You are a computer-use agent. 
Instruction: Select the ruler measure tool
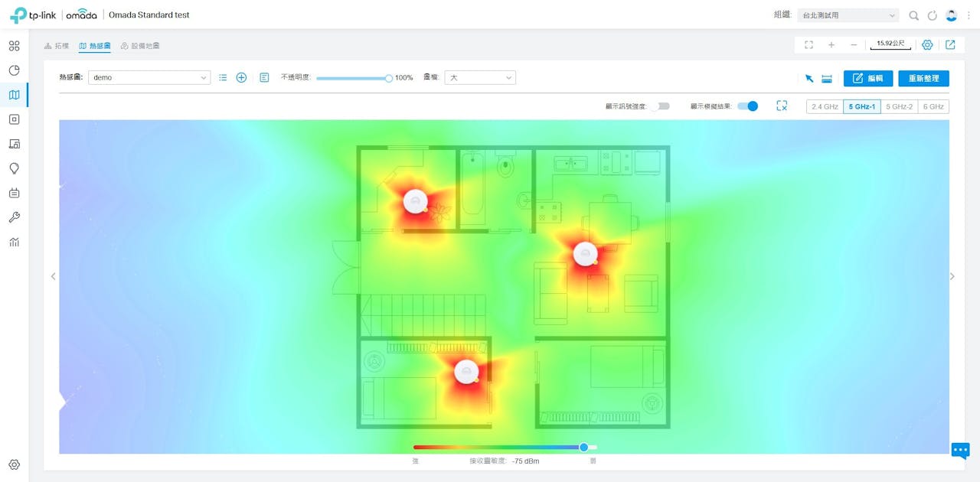pos(827,78)
